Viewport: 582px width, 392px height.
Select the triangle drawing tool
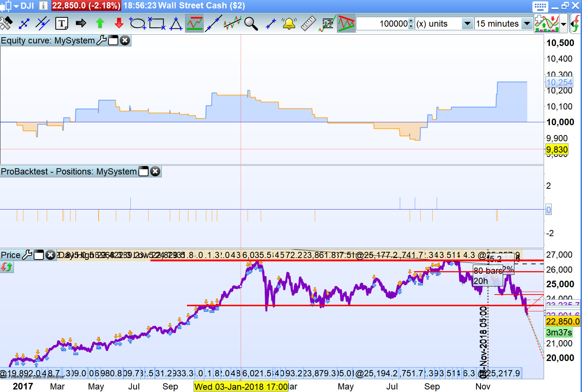click(176, 24)
